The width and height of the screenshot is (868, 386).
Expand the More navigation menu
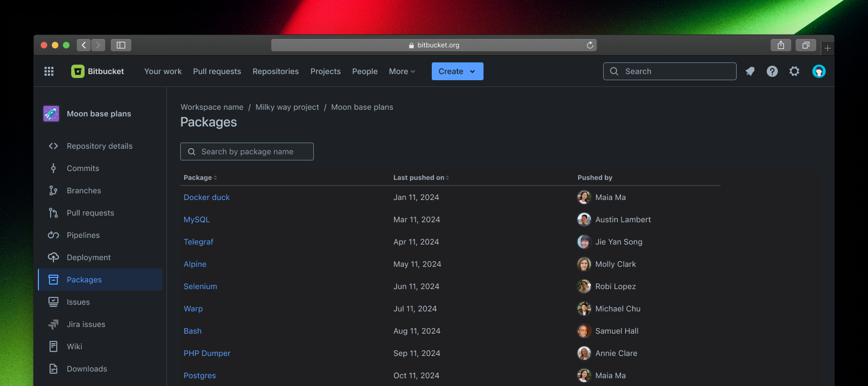tap(402, 71)
